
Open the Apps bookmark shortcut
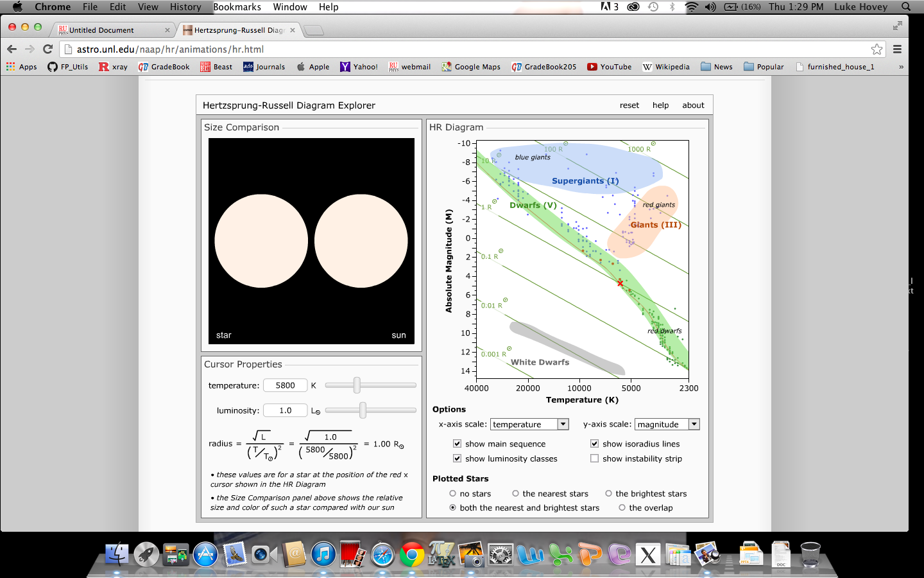click(22, 67)
